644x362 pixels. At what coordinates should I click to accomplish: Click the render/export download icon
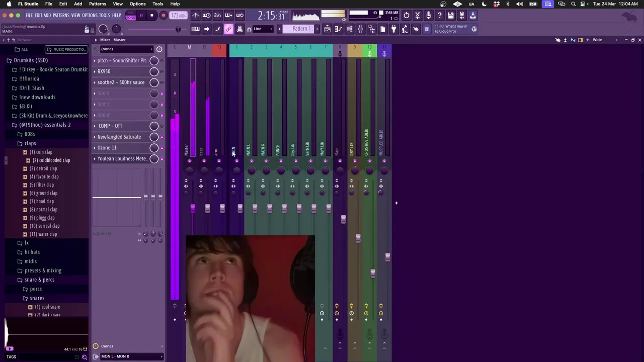(473, 16)
